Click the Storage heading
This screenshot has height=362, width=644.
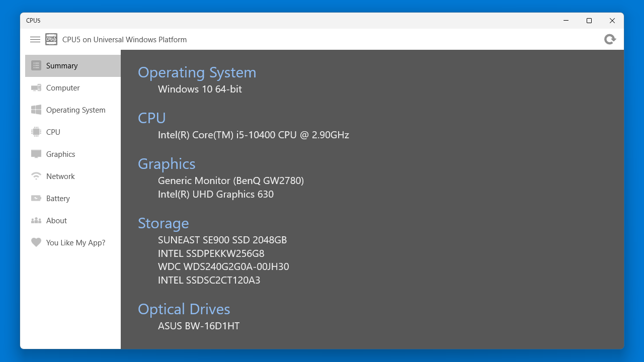coord(164,223)
